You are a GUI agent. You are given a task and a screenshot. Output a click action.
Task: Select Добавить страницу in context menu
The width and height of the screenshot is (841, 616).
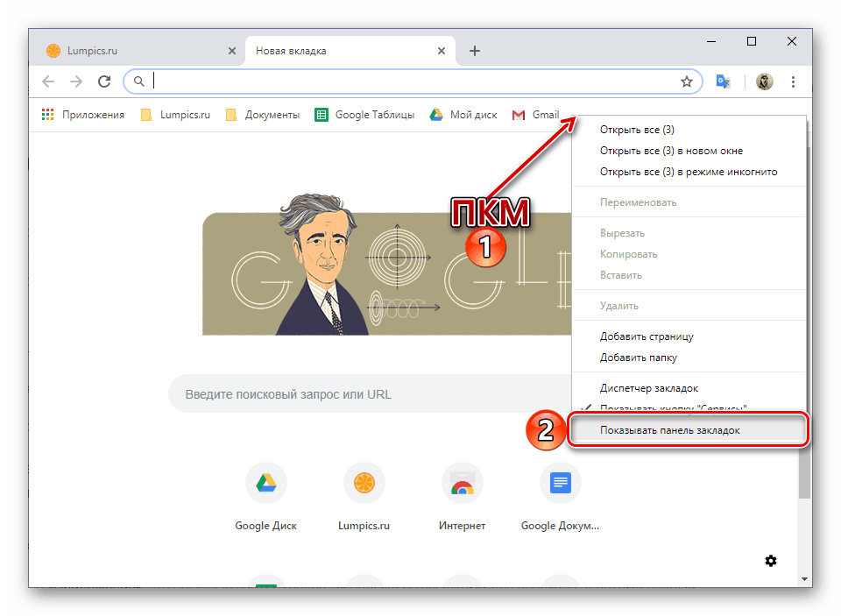[x=689, y=336]
